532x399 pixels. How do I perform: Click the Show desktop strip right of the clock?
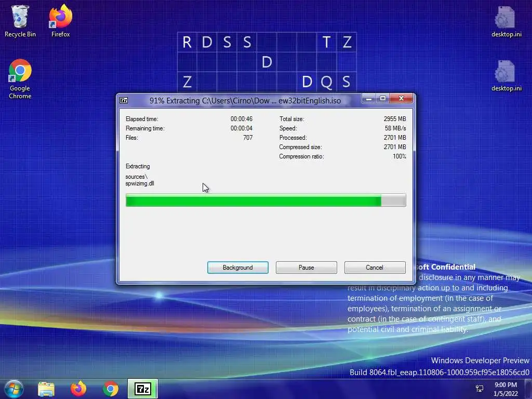[528, 389]
